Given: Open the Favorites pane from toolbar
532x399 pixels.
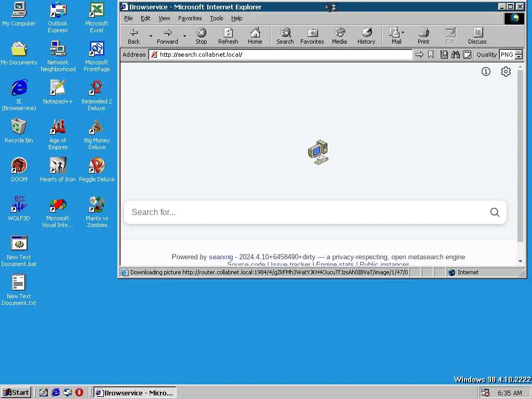Looking at the screenshot, I should point(312,36).
